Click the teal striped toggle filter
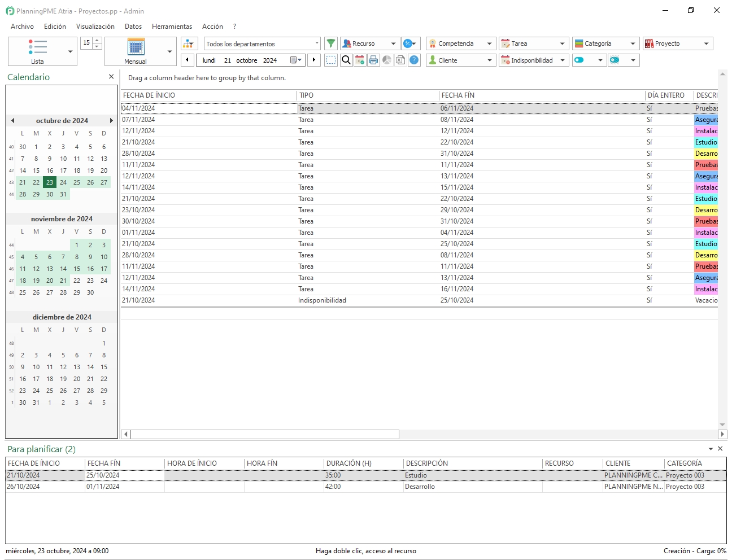Viewport: 732px width, 560px height. (x=615, y=60)
